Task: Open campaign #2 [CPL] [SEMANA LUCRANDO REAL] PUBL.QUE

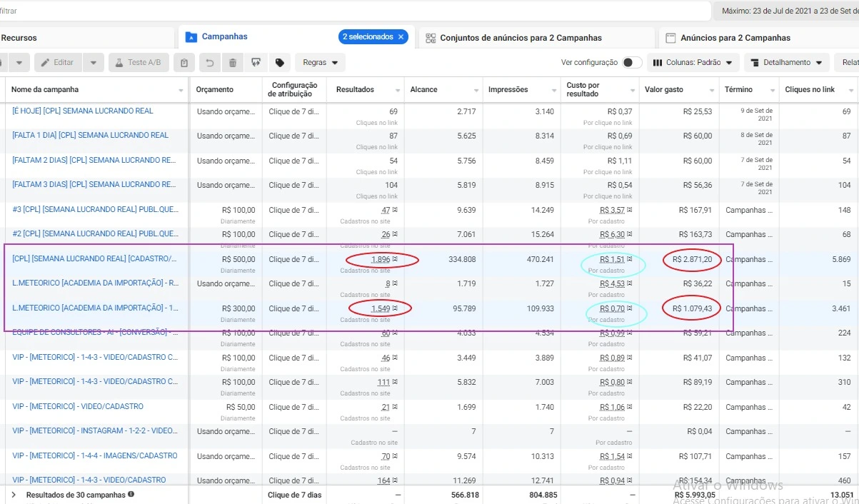Action: click(96, 233)
